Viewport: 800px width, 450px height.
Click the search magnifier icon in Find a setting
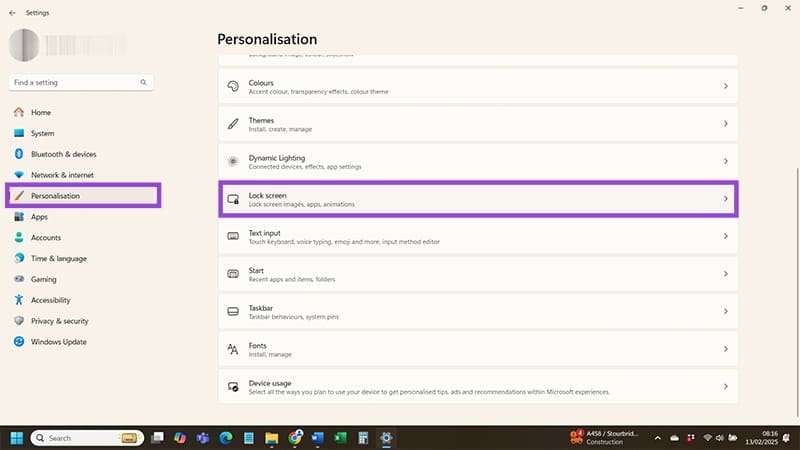tap(144, 82)
